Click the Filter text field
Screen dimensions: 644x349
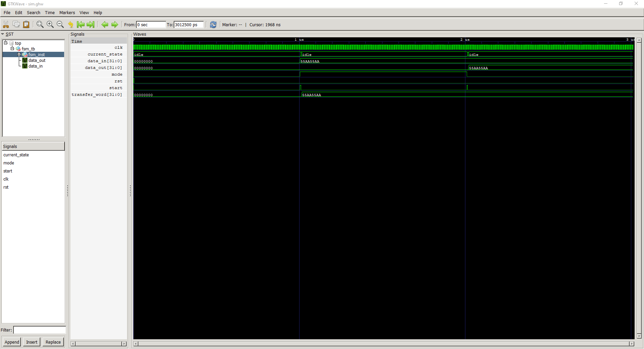pyautogui.click(x=40, y=330)
